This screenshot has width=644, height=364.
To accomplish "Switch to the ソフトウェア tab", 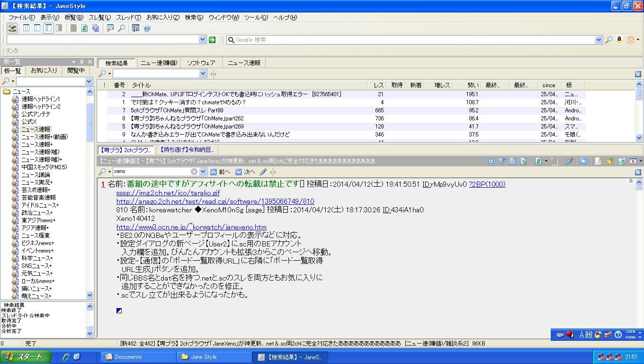I will point(201,63).
